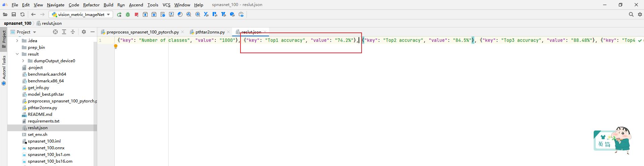
Task: Select README.md in project tree
Action: (40, 114)
